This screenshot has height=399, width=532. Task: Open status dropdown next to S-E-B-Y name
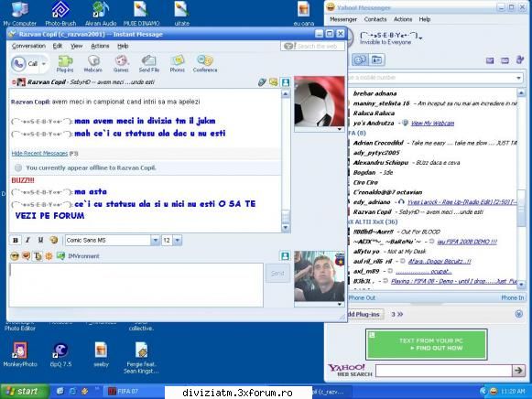(420, 38)
